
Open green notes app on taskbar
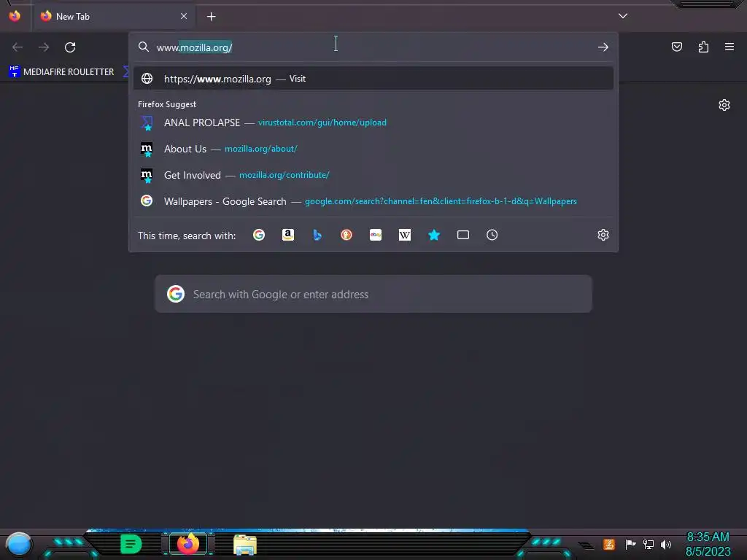tap(131, 544)
